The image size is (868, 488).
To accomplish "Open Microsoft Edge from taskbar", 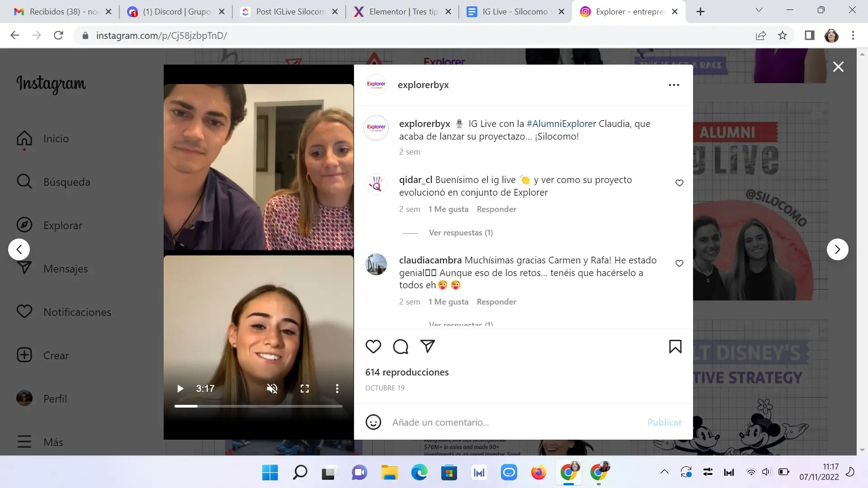I will pos(419,473).
